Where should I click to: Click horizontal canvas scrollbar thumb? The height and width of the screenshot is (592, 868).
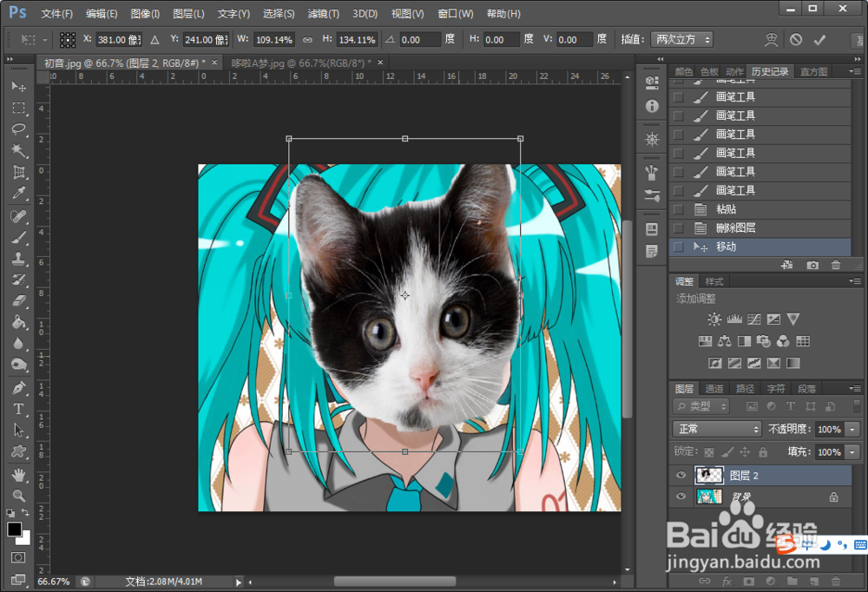pos(395,582)
